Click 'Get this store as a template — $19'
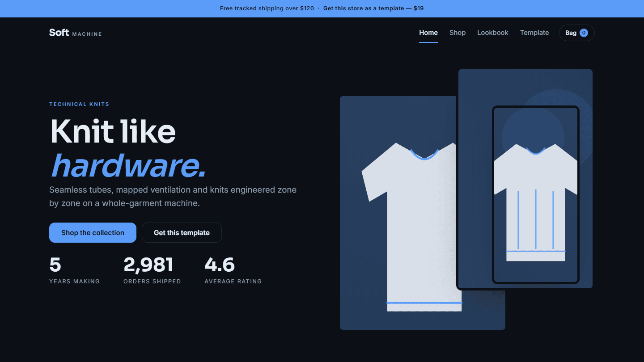 pos(373,8)
